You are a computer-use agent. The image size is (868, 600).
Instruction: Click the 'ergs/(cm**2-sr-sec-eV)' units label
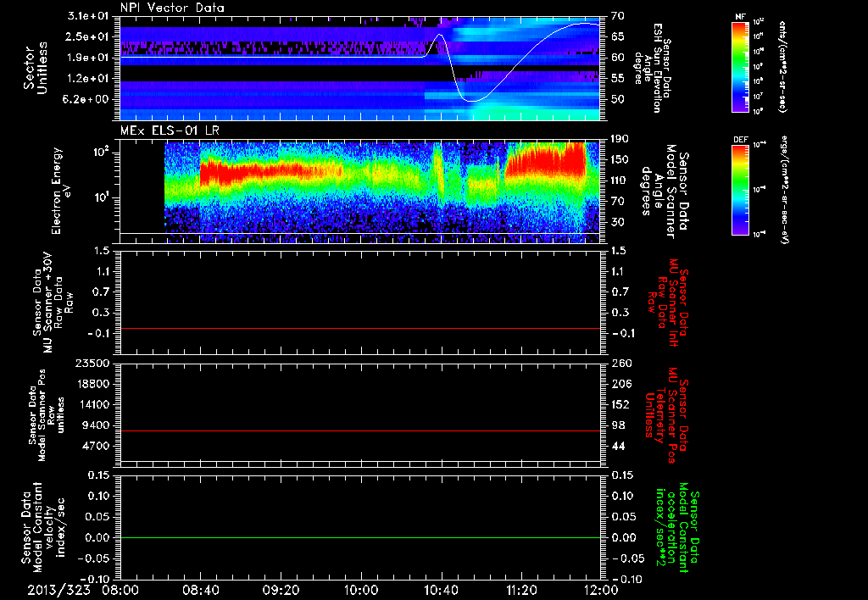pyautogui.click(x=784, y=190)
